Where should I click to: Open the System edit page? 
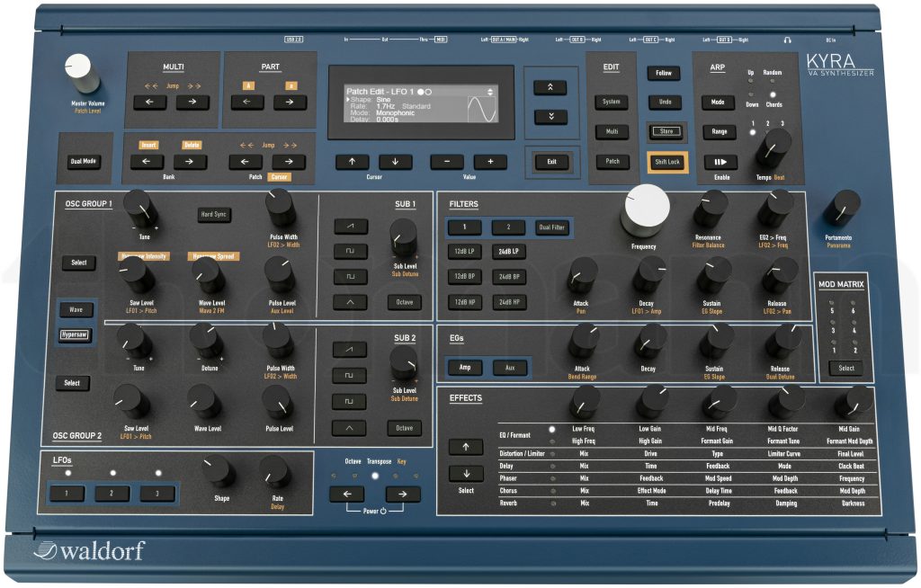(612, 102)
